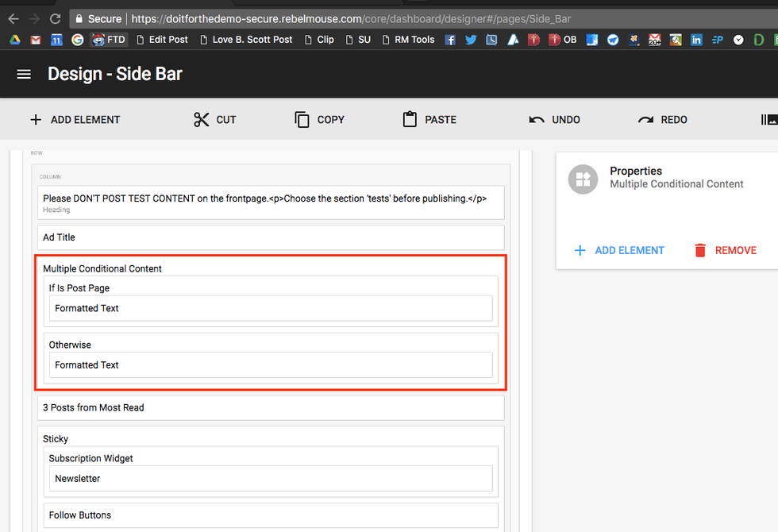Viewport: 778px width, 532px height.
Task: Open the Twitter bookmark
Action: pyautogui.click(x=471, y=40)
